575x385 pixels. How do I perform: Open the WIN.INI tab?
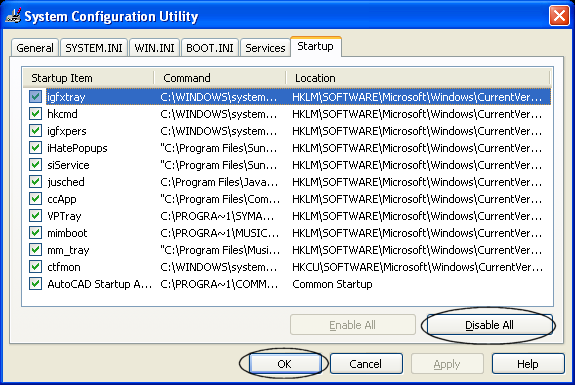154,48
